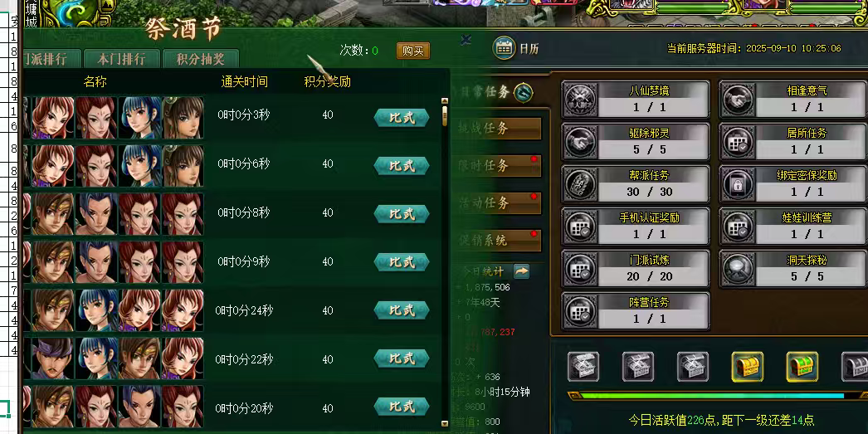Click 比武 for the 0时0分3秒 row
The image size is (868, 434).
click(x=402, y=118)
